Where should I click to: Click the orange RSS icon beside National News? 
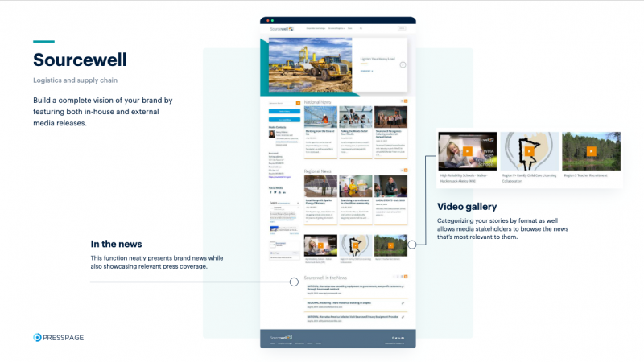coord(406,101)
